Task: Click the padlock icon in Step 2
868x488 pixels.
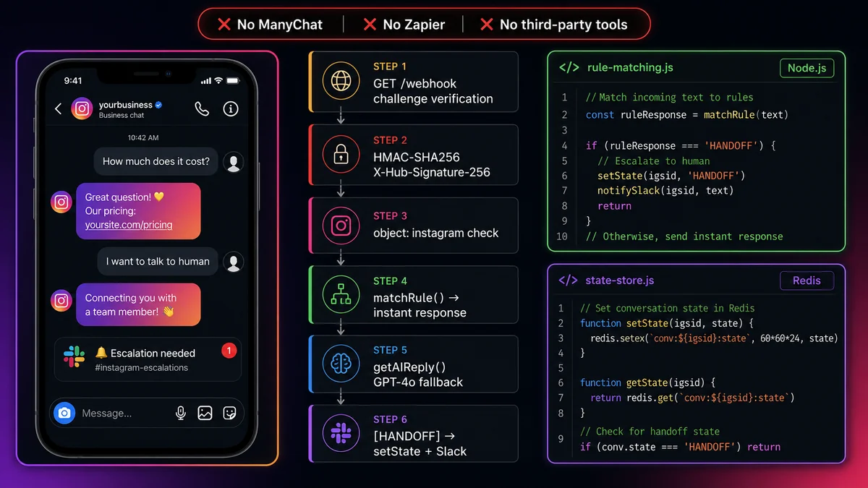Action: point(341,154)
